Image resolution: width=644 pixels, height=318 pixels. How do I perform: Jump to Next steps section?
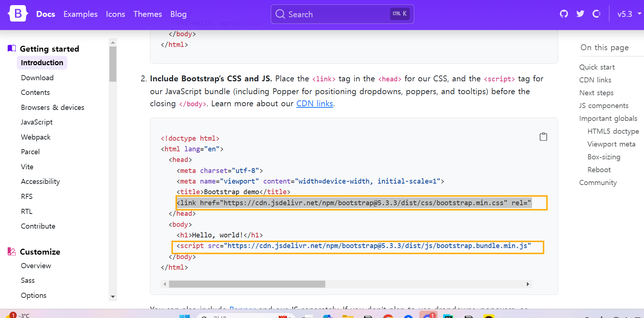coord(596,93)
